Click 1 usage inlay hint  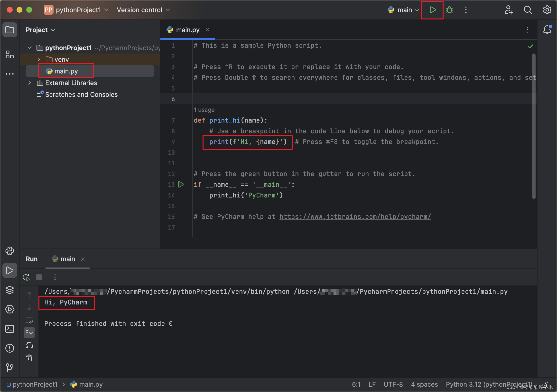coord(204,110)
